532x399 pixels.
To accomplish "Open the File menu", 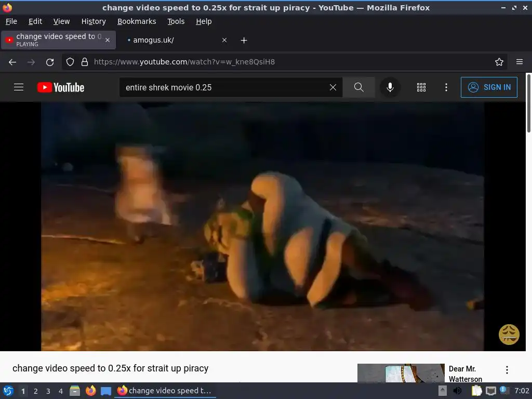I will (x=11, y=21).
